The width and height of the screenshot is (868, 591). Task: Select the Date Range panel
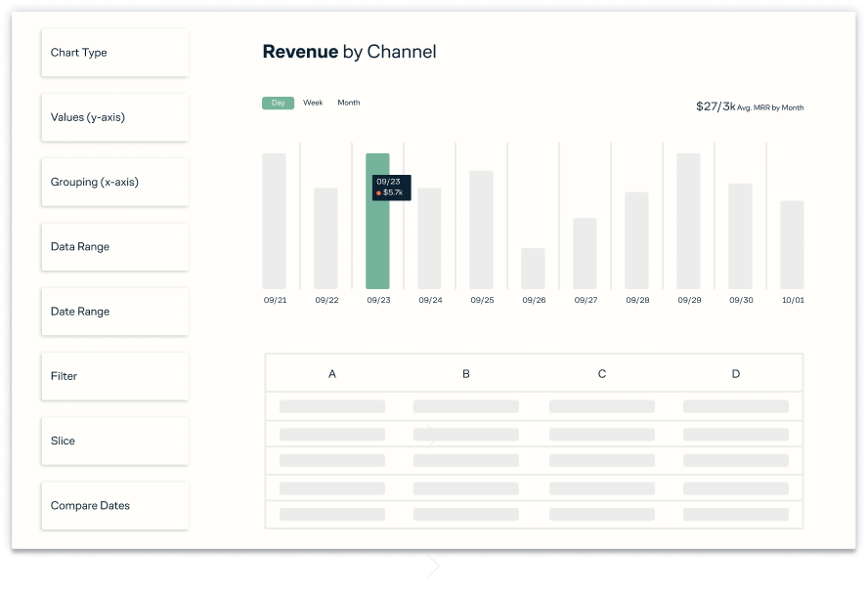coord(114,312)
